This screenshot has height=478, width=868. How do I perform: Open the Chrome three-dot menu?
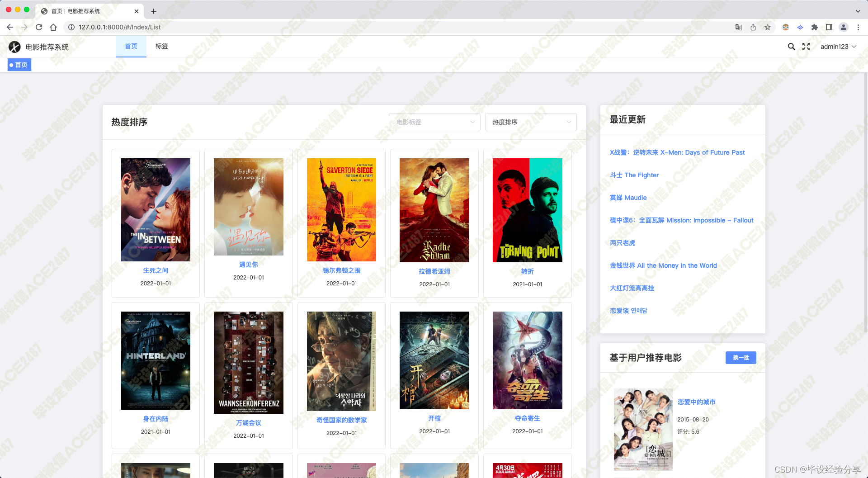[x=858, y=27]
